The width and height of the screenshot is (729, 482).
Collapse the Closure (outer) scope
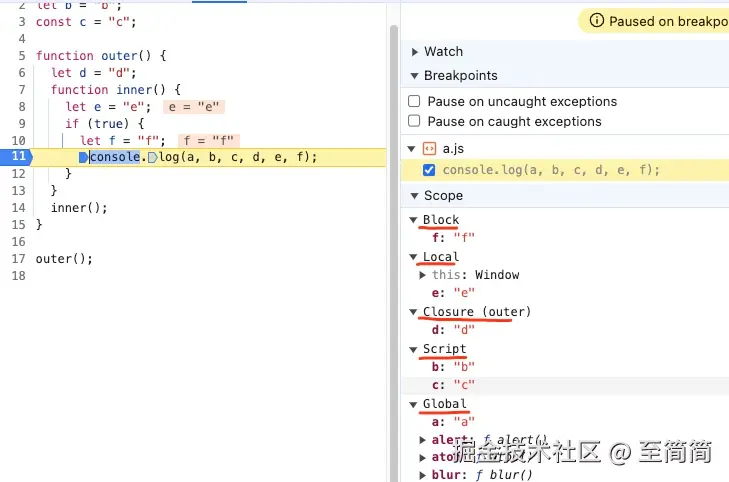413,312
